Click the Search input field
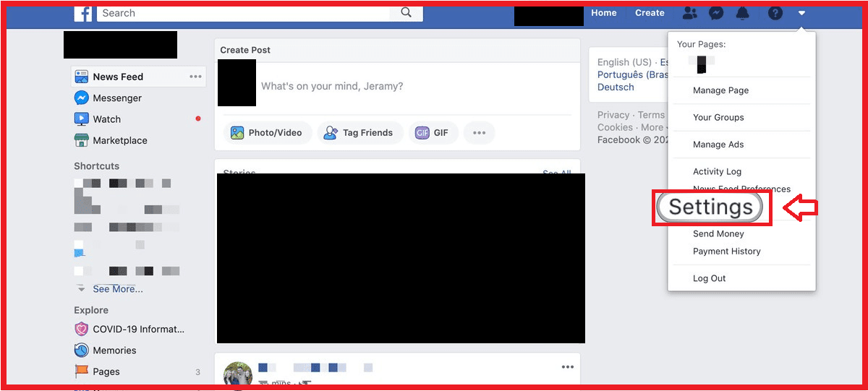This screenshot has height=391, width=868. (x=244, y=13)
